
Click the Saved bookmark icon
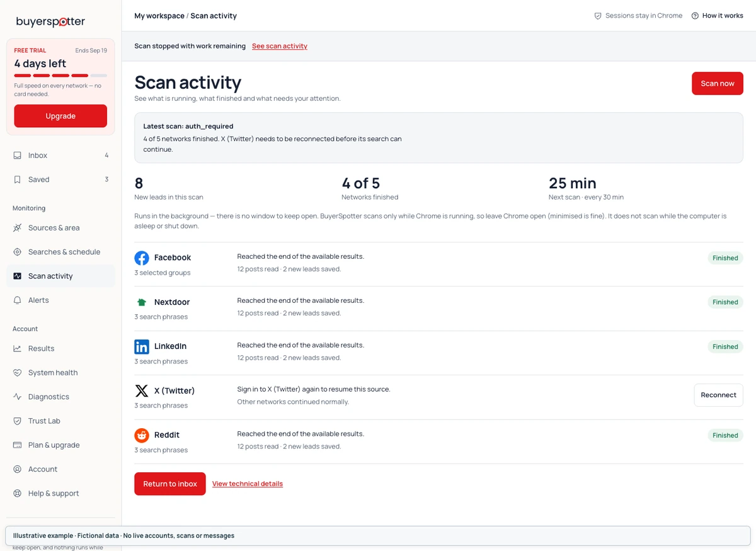tap(18, 179)
